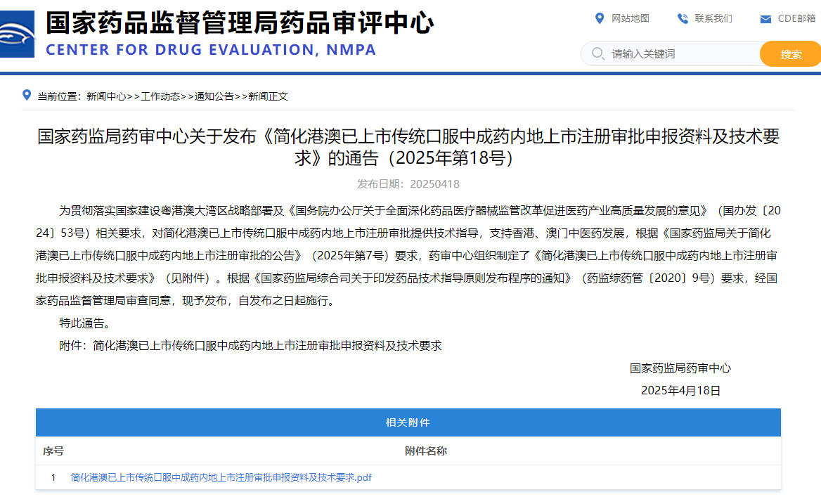Open the 网站地图 link

pyautogui.click(x=630, y=18)
